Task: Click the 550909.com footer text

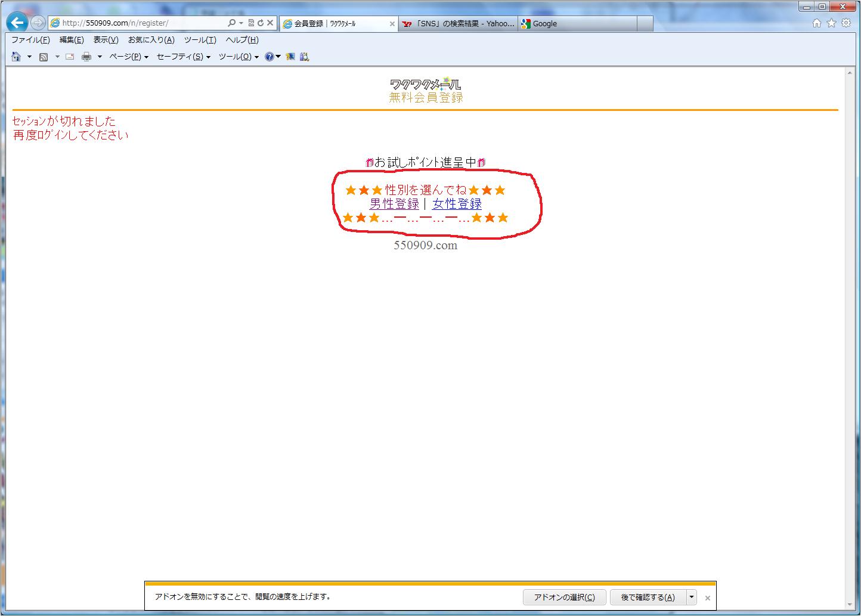Action: tap(426, 245)
